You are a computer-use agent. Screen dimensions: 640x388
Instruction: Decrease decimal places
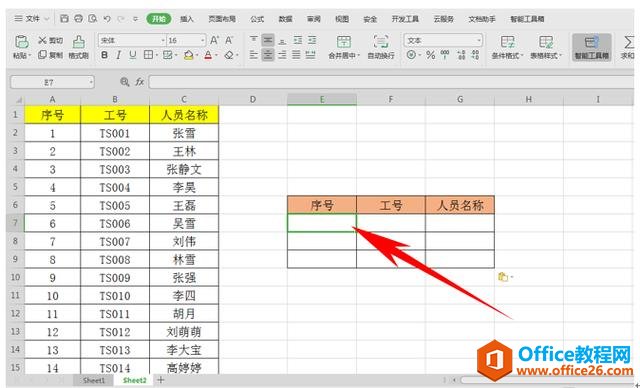coord(475,55)
